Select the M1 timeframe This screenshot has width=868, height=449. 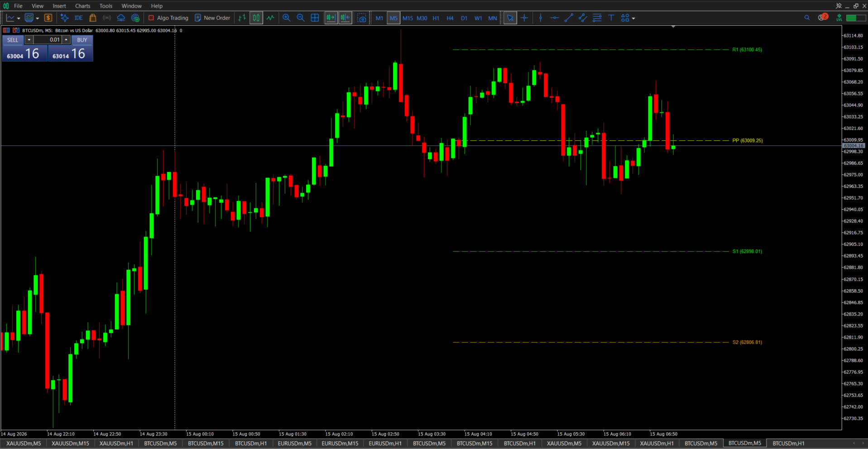tap(379, 19)
